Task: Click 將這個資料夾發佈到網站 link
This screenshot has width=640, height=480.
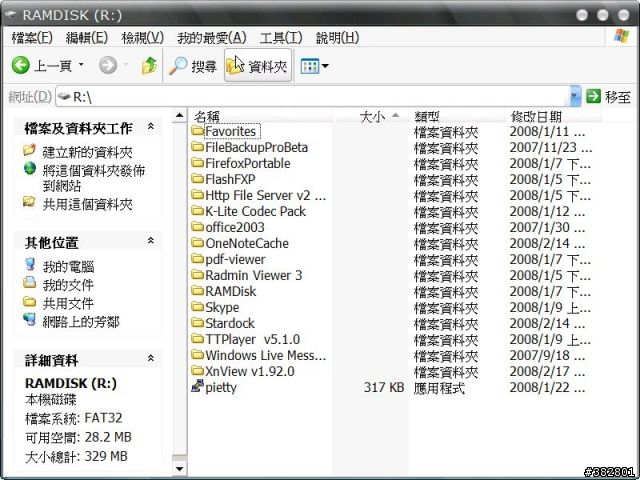Action: click(94, 178)
